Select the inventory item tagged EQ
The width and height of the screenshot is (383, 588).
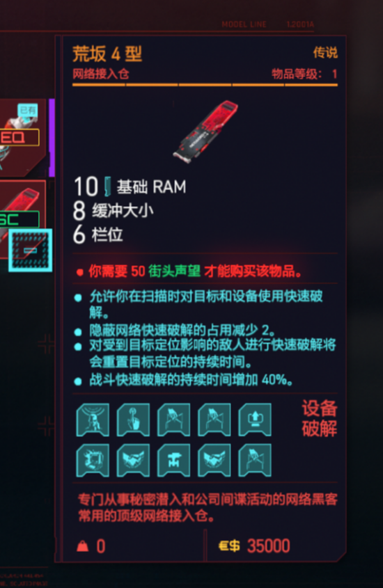[x=22, y=138]
